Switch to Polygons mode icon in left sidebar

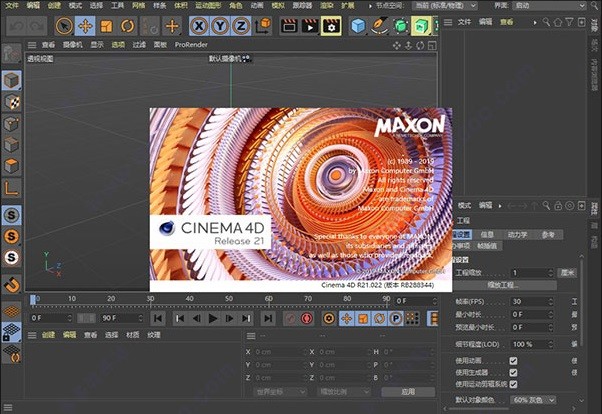click(12, 166)
